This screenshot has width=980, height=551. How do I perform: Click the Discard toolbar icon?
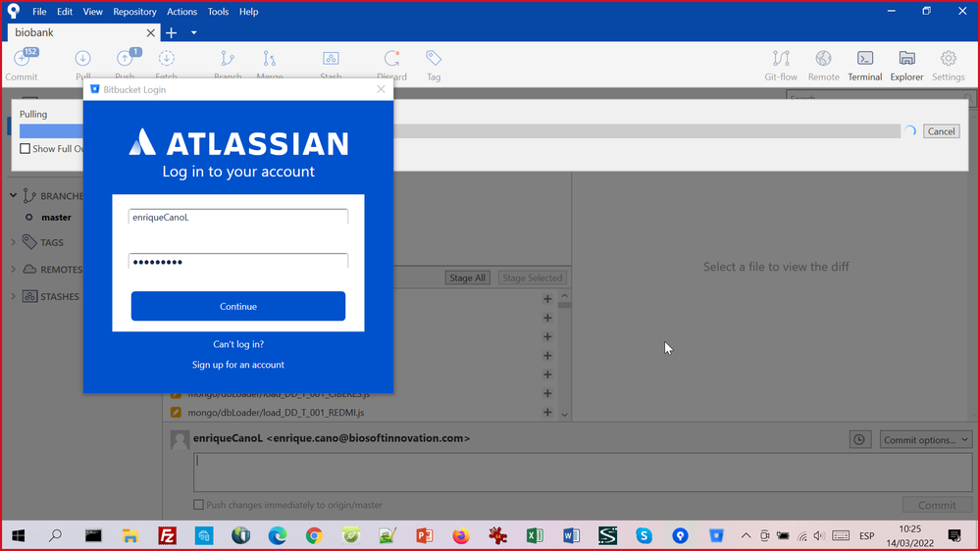click(391, 64)
